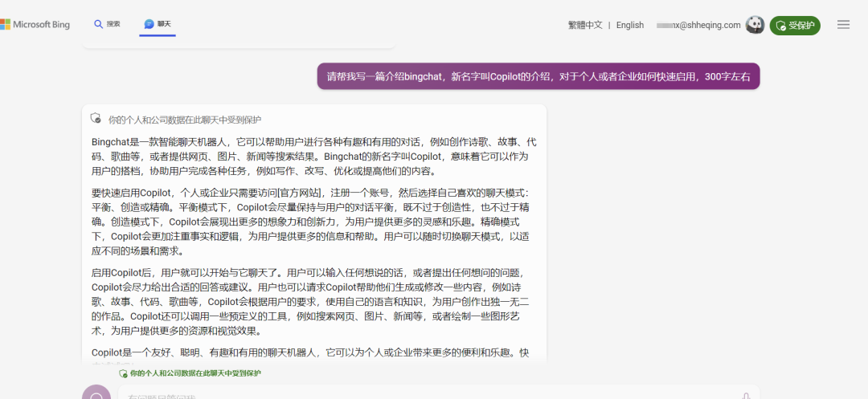868x399 pixels.
Task: Click the green 受保护 button
Action: 795,26
